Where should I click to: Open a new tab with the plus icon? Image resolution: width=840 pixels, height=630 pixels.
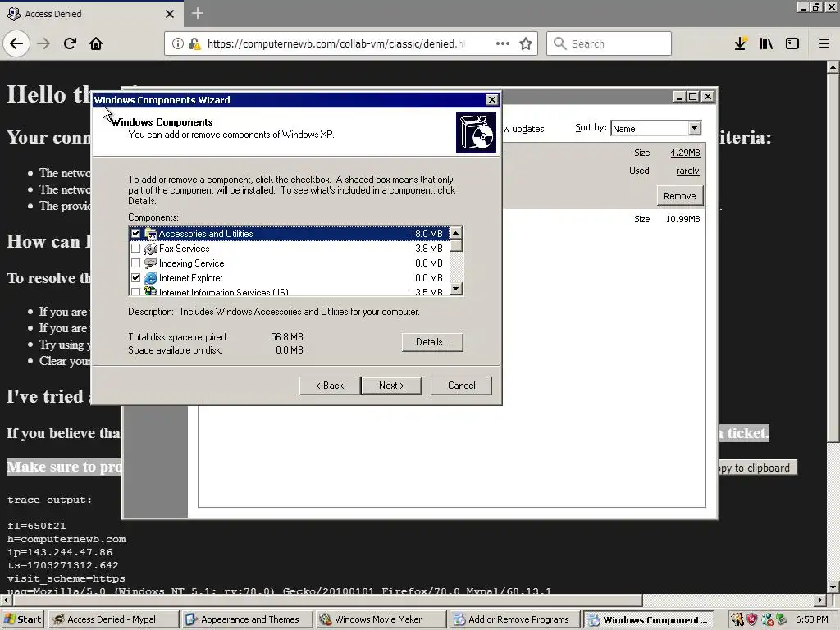[197, 13]
